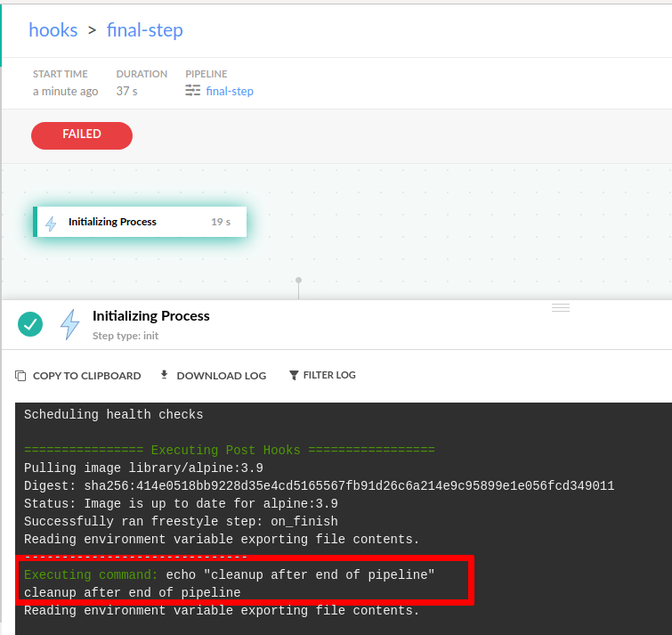The height and width of the screenshot is (635, 672).
Task: Click the green checkmark status icon
Action: [x=30, y=324]
